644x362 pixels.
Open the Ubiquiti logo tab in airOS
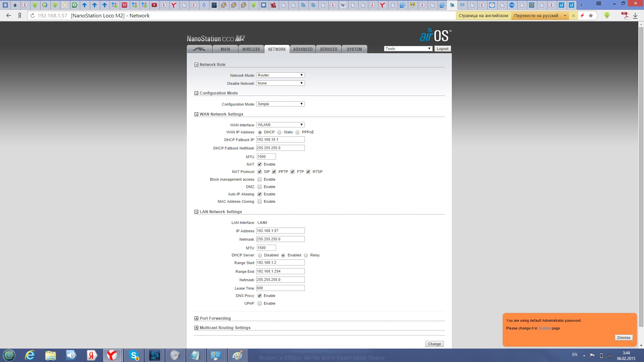point(199,49)
